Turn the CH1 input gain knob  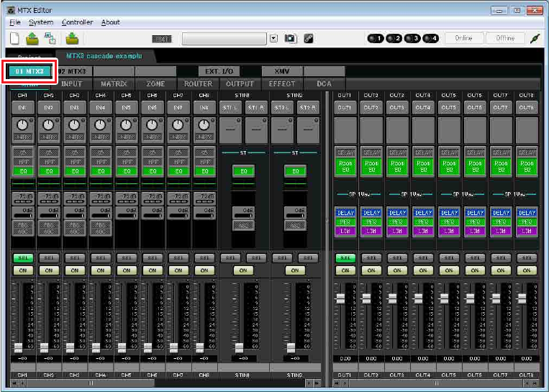[x=22, y=125]
